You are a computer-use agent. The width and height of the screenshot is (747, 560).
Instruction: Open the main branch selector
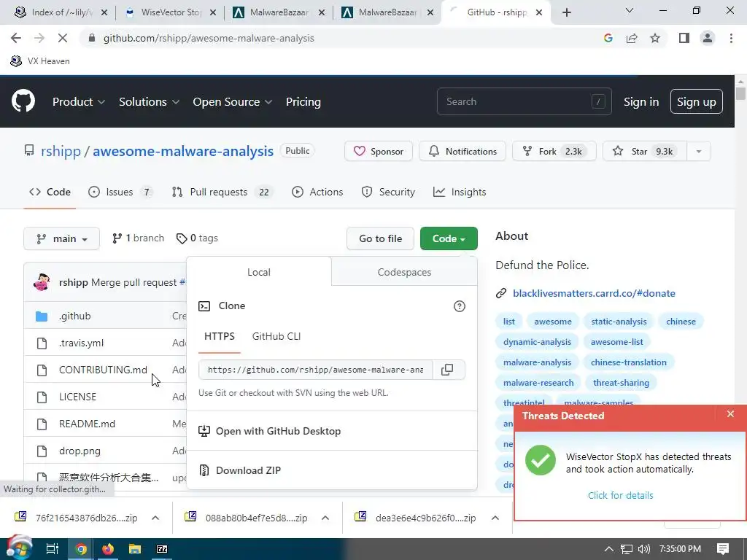pos(61,238)
